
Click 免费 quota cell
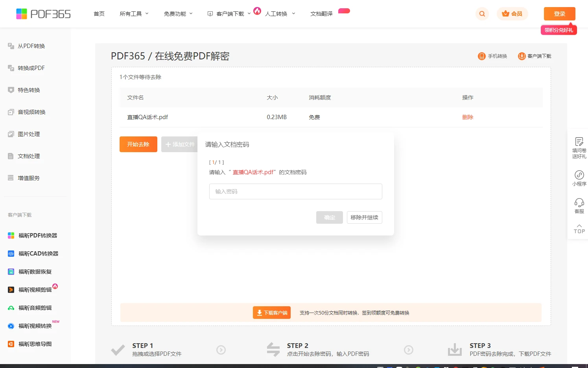click(314, 117)
